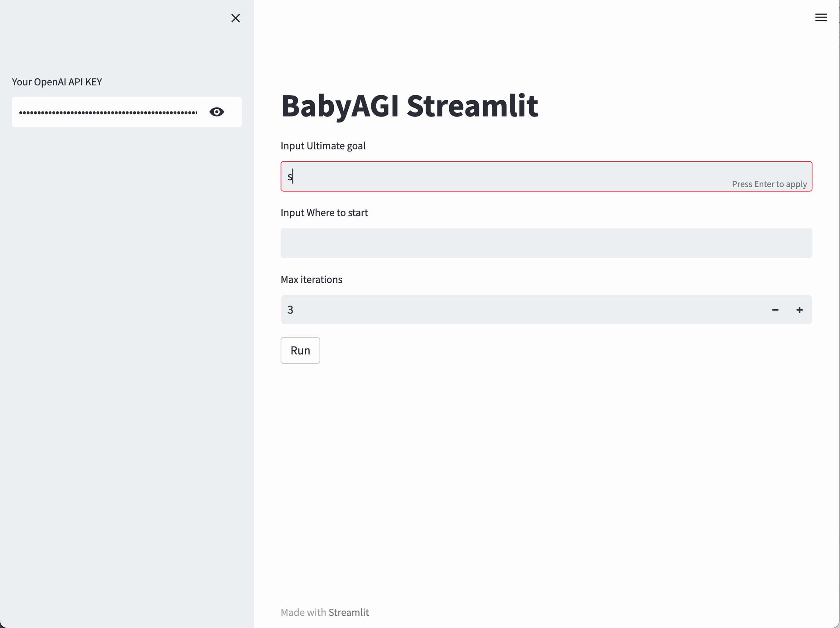840x628 pixels.
Task: Open the Streamlit link in the footer
Action: pyautogui.click(x=349, y=612)
